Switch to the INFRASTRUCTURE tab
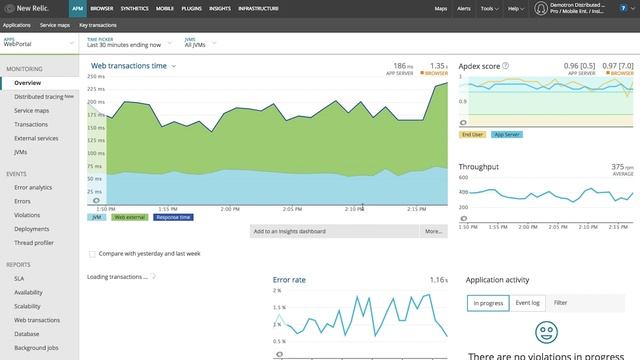Image resolution: width=640 pixels, height=360 pixels. tap(258, 9)
